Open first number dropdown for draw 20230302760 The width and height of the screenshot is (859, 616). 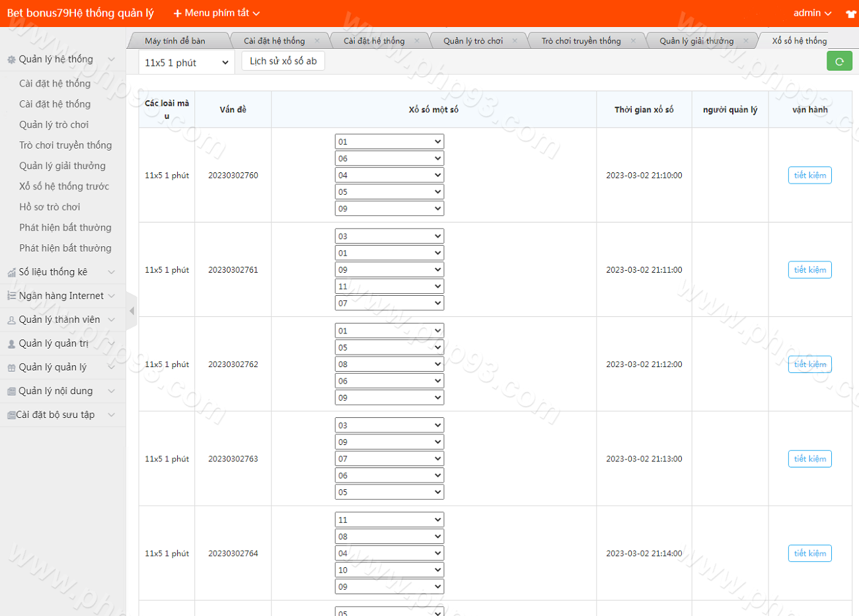389,141
